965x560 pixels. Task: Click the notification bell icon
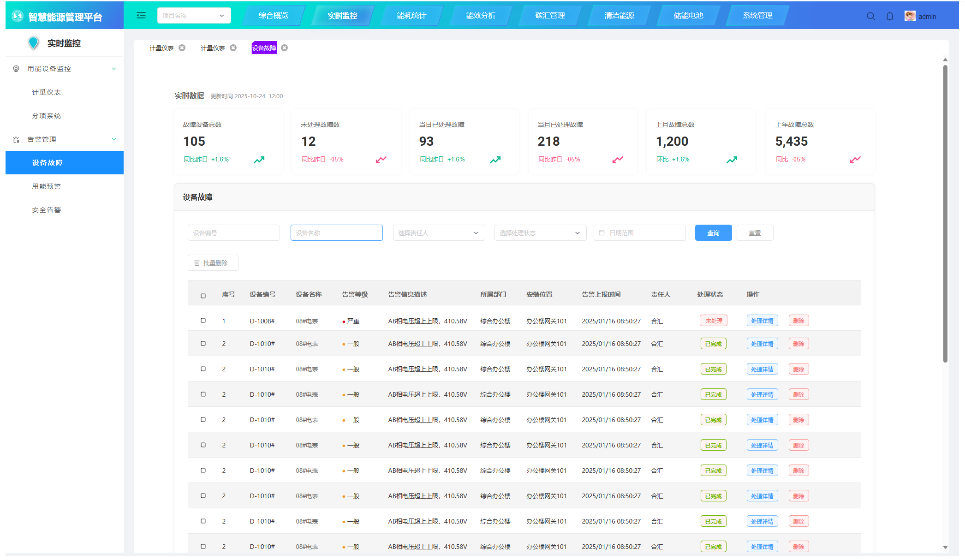890,17
